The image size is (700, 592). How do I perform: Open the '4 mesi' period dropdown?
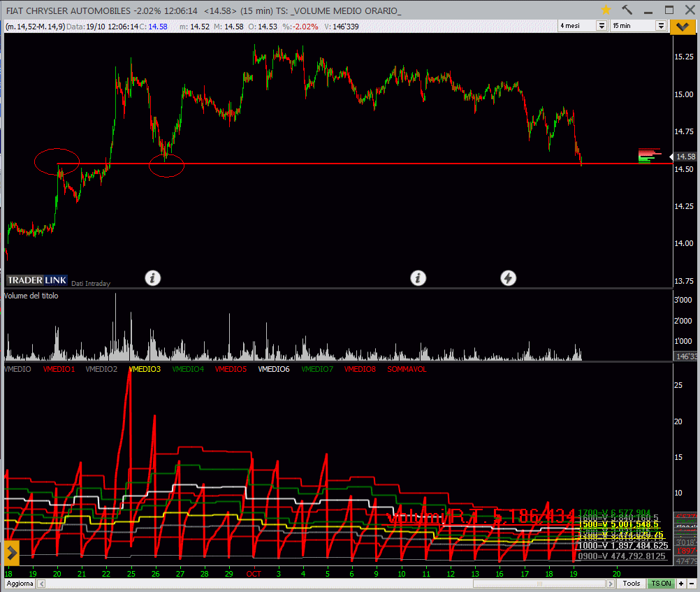(601, 26)
